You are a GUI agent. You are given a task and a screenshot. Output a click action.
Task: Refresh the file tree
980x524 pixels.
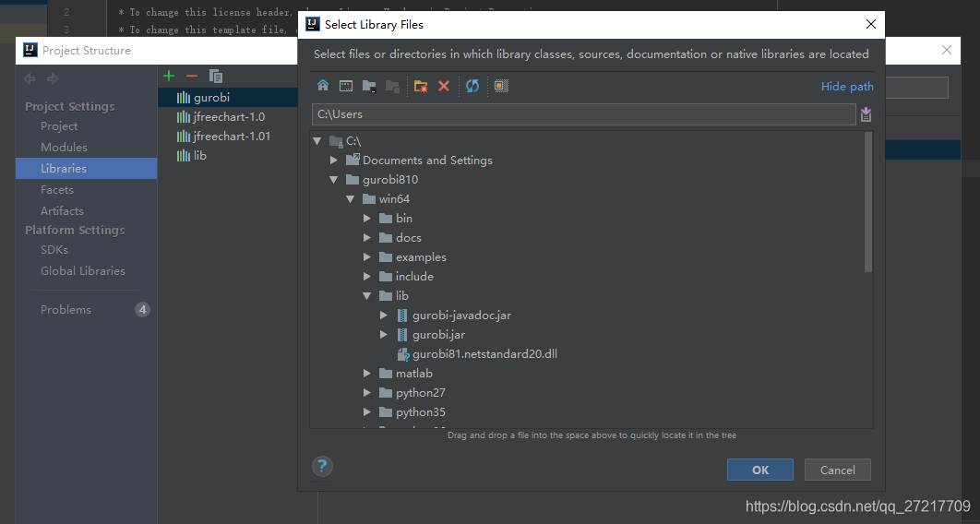point(472,86)
